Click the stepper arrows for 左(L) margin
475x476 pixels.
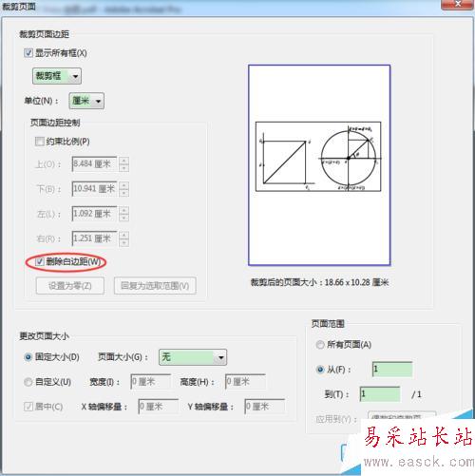tap(123, 214)
